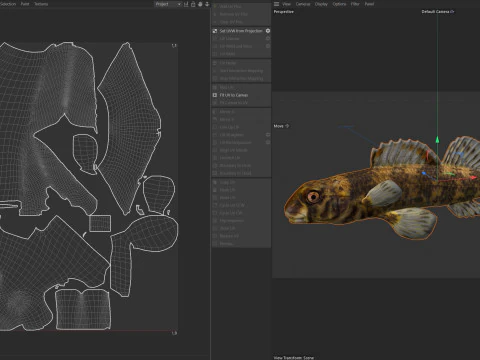
Task: Click the Fit UV to Canvas icon
Action: click(x=215, y=95)
